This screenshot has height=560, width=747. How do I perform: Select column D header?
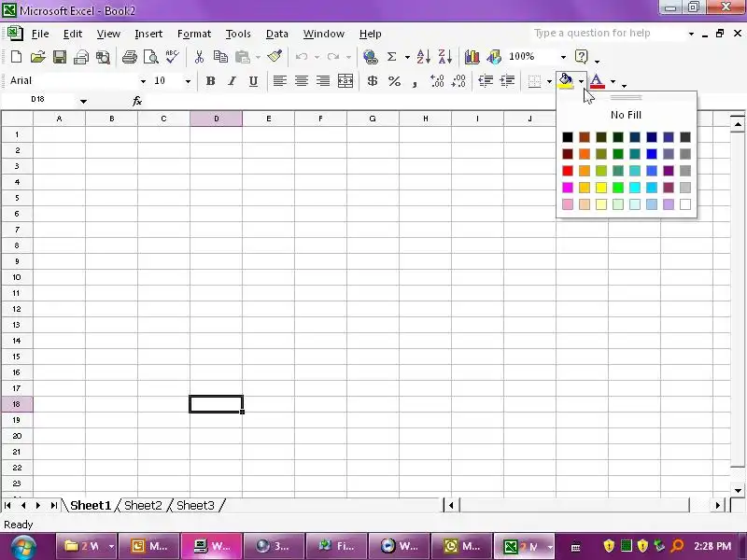[x=217, y=119]
